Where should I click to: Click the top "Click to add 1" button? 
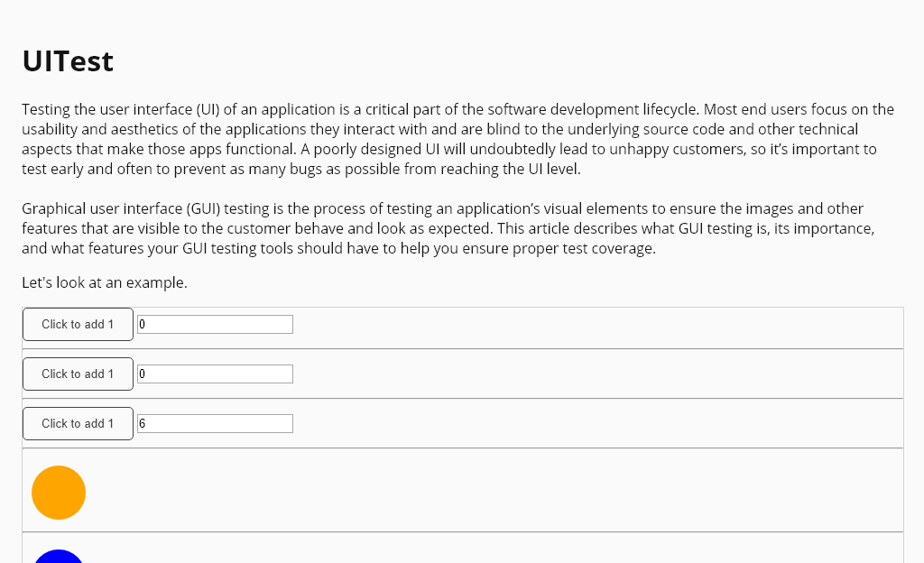pyautogui.click(x=78, y=324)
